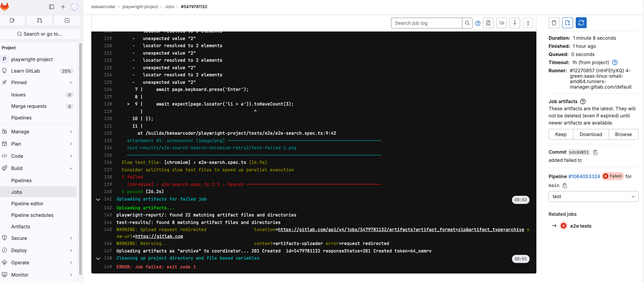Image resolution: width=644 pixels, height=283 pixels.
Task: Open the GitLab fox logo homepage
Action: click(5, 6)
